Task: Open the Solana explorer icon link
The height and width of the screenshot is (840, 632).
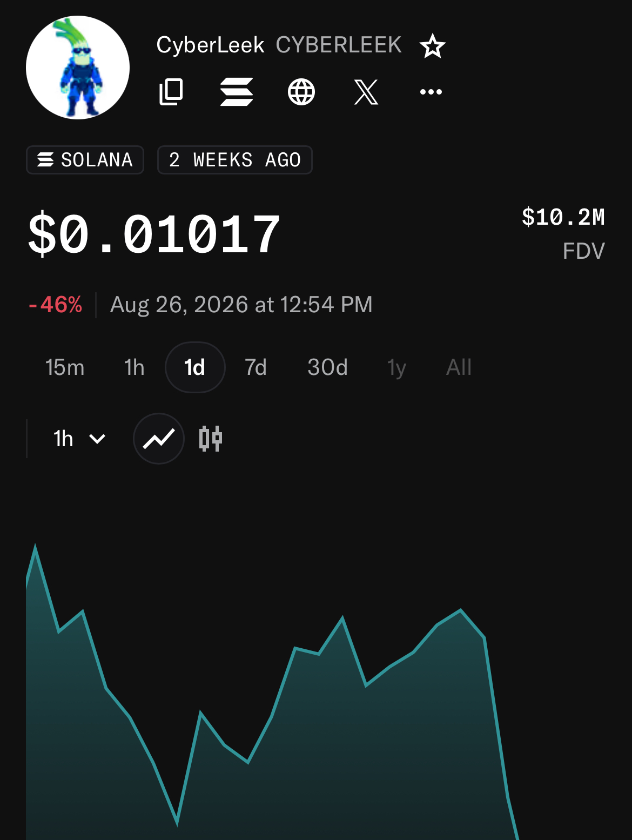Action: 237,92
